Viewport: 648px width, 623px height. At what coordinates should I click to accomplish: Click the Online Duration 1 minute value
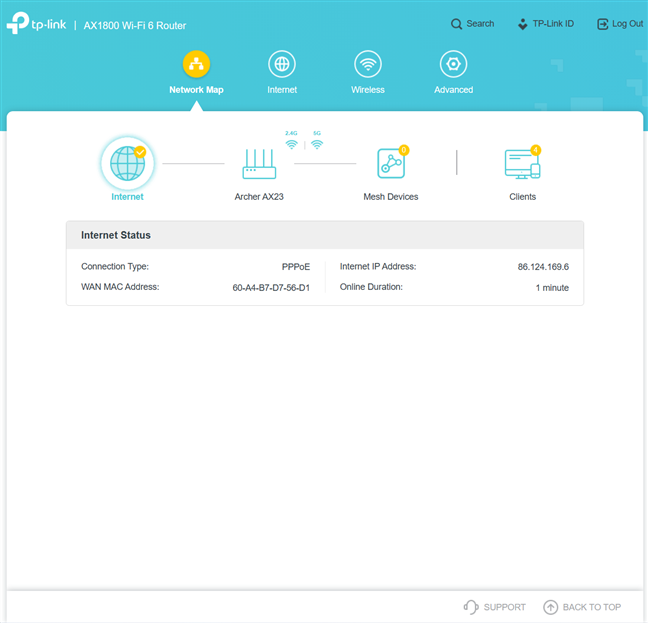tap(552, 288)
